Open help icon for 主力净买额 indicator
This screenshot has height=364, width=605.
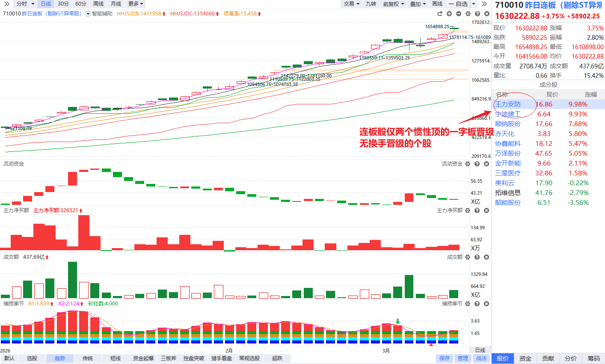477,210
